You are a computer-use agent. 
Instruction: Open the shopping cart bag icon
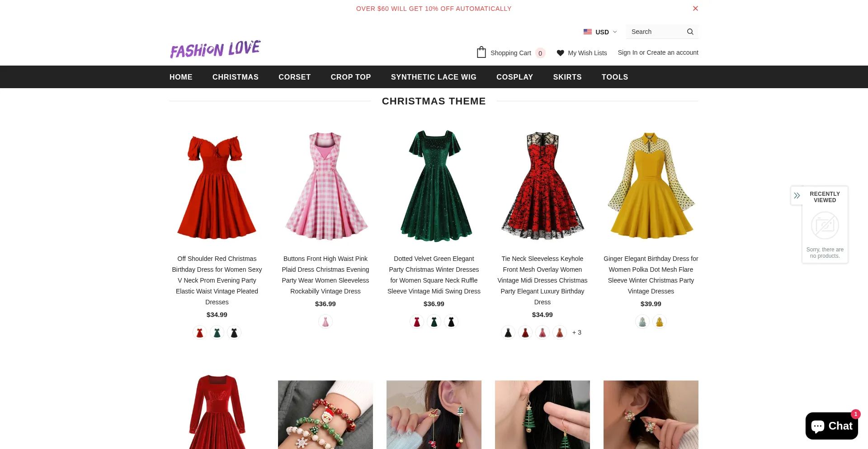481,52
